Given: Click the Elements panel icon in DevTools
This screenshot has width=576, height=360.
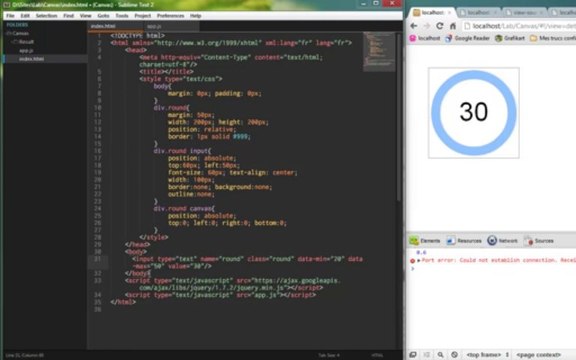Looking at the screenshot, I should (414, 241).
